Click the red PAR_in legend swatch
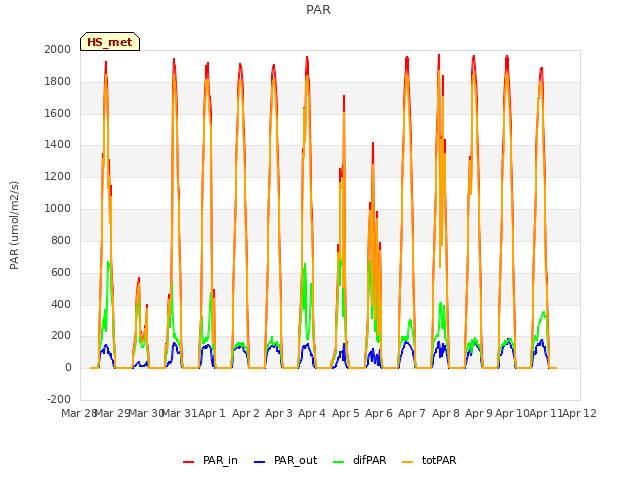This screenshot has width=640, height=480. [x=188, y=462]
